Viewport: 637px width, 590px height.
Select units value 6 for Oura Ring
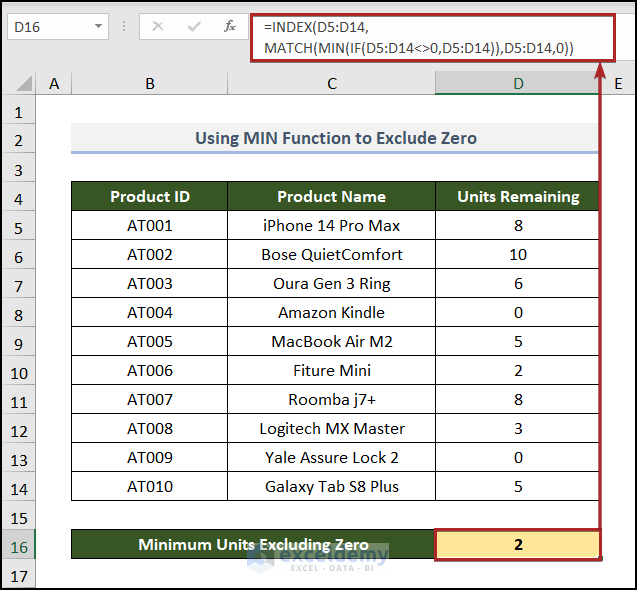click(517, 283)
